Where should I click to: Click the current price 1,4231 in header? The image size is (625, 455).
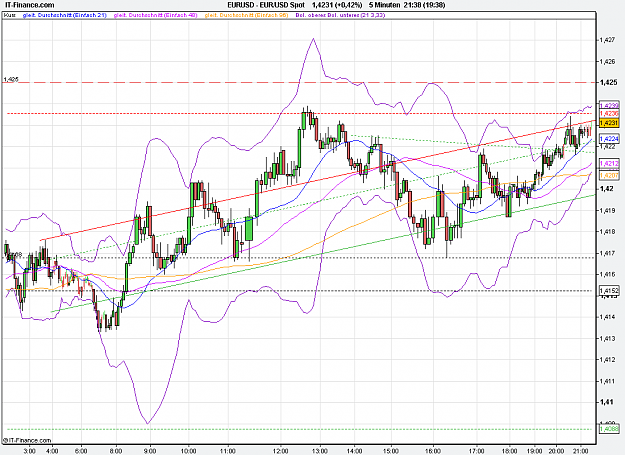pyautogui.click(x=322, y=5)
